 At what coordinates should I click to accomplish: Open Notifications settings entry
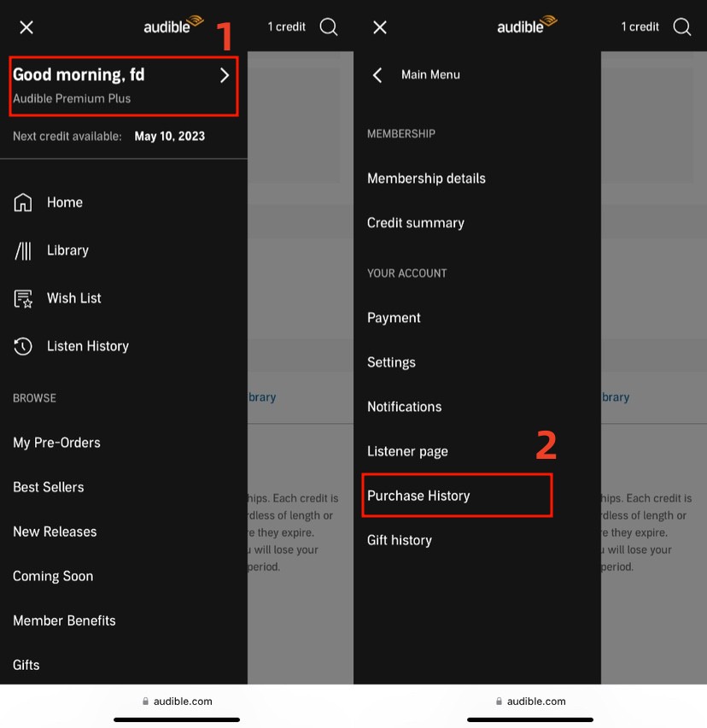(x=405, y=407)
